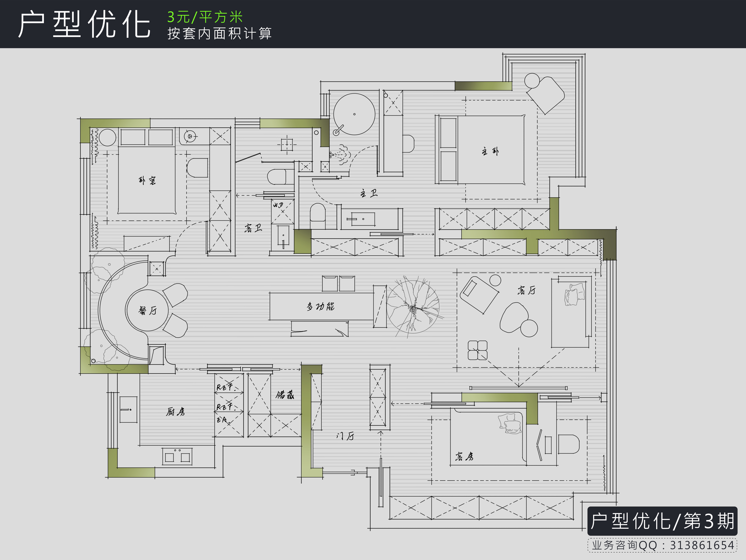Select the 客厅 room label

pyautogui.click(x=527, y=290)
